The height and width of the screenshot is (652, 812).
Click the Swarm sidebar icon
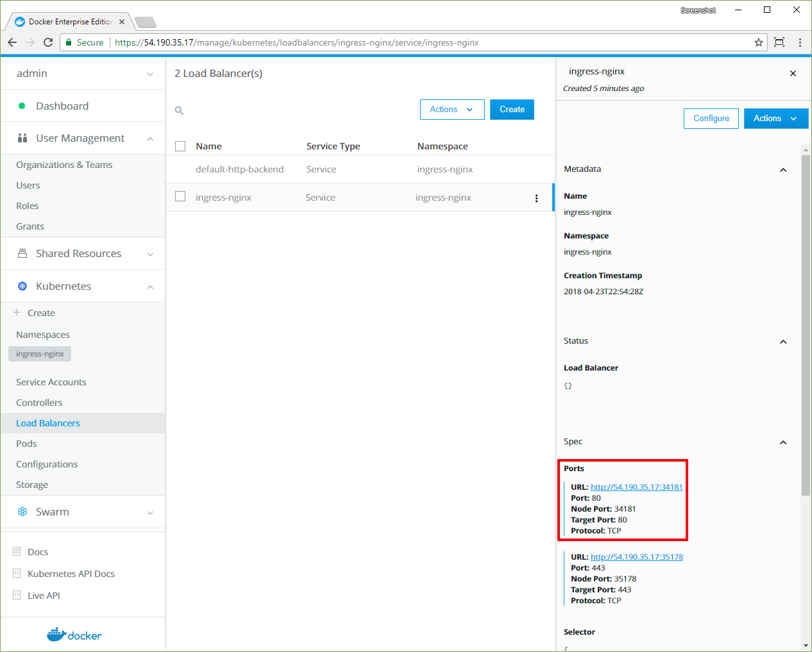pos(22,512)
